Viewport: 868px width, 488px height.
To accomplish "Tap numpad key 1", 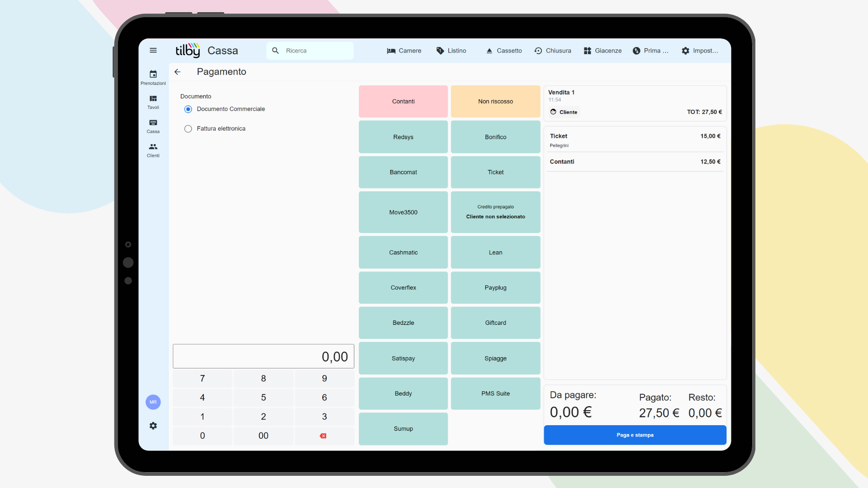I will [203, 417].
